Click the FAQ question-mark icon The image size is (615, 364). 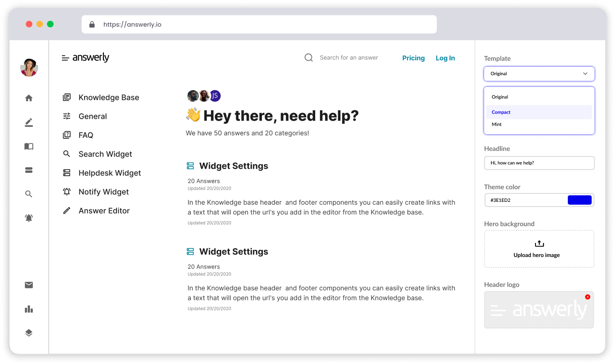point(67,135)
